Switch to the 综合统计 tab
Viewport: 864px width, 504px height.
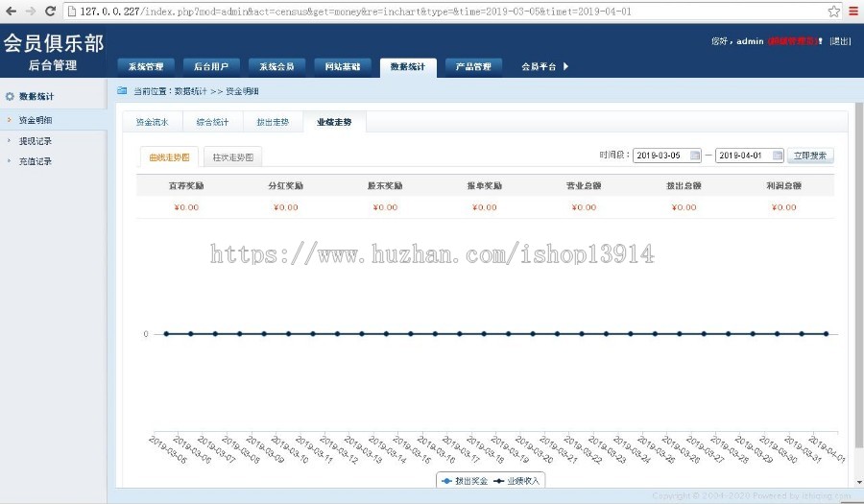click(213, 122)
